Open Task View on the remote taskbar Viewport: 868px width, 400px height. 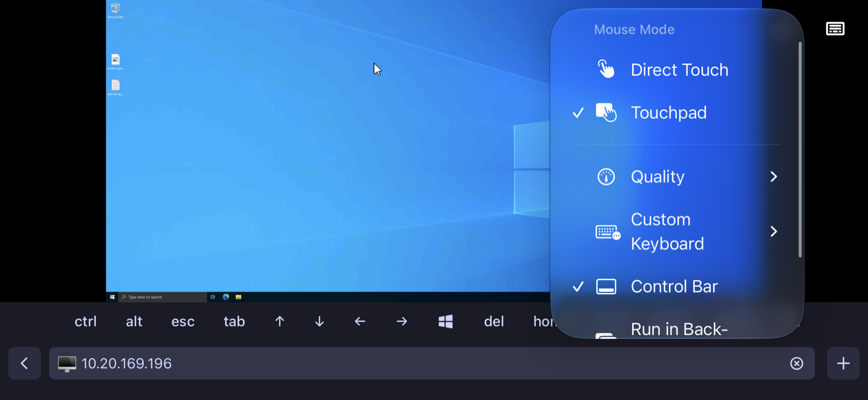213,297
